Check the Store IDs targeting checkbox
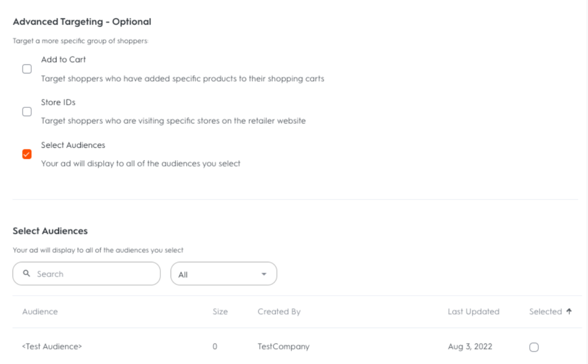The width and height of the screenshot is (588, 364). (x=27, y=112)
